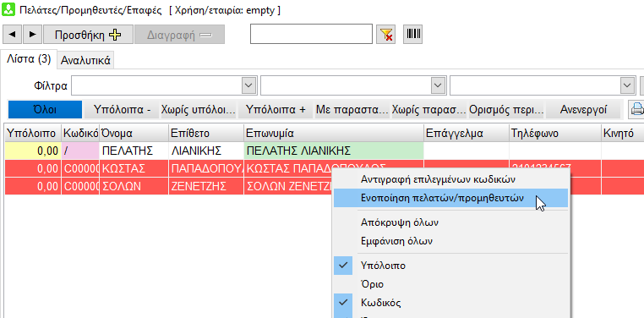The height and width of the screenshot is (318, 644).
Task: Sort by Υπόλοιπο column header
Action: coord(33,133)
